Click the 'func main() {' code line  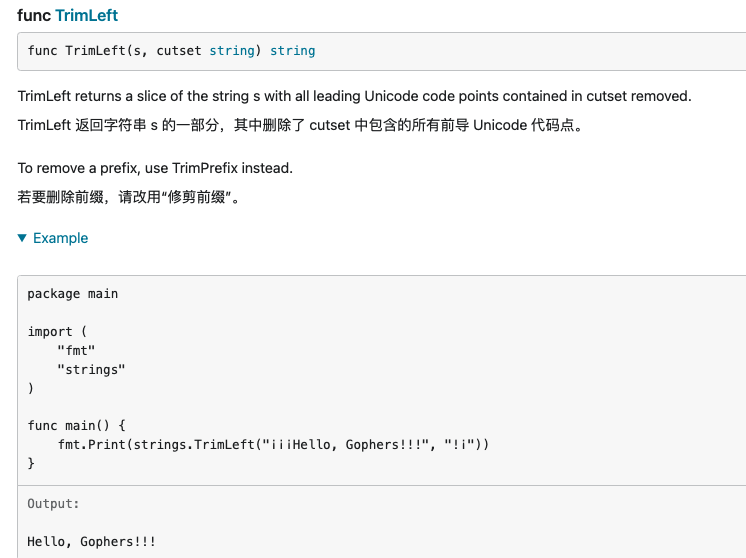(x=76, y=425)
